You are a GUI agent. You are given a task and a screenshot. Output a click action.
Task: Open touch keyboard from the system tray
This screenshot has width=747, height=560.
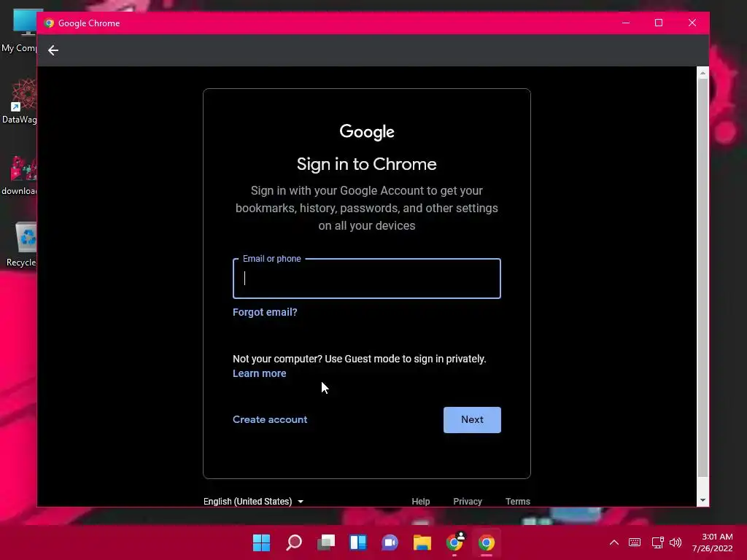pyautogui.click(x=635, y=542)
